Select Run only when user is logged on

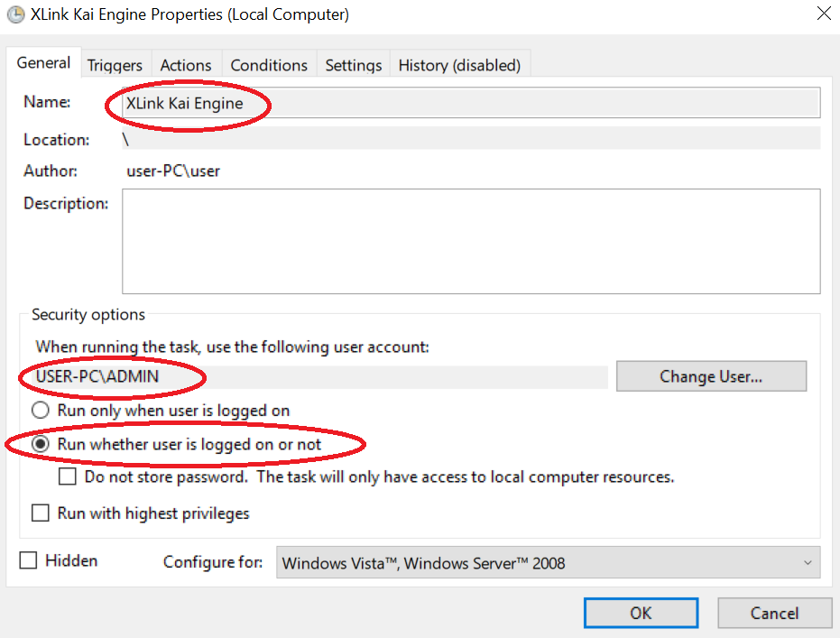pos(161,411)
